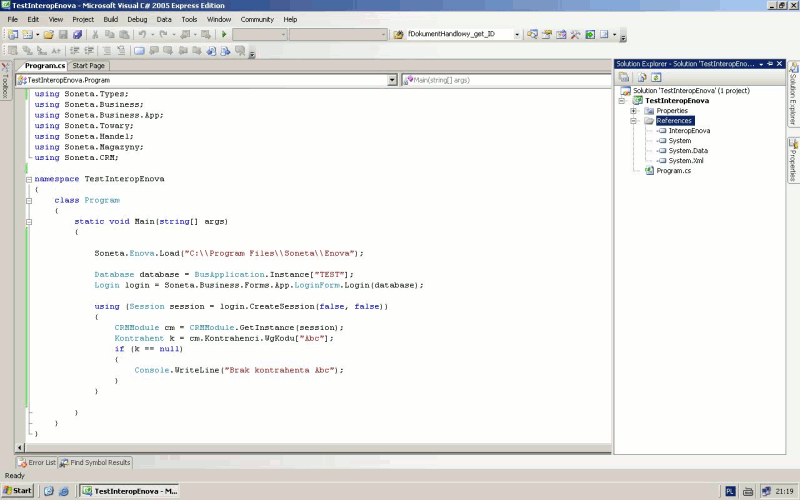Start debugging with the green play icon

(224, 34)
